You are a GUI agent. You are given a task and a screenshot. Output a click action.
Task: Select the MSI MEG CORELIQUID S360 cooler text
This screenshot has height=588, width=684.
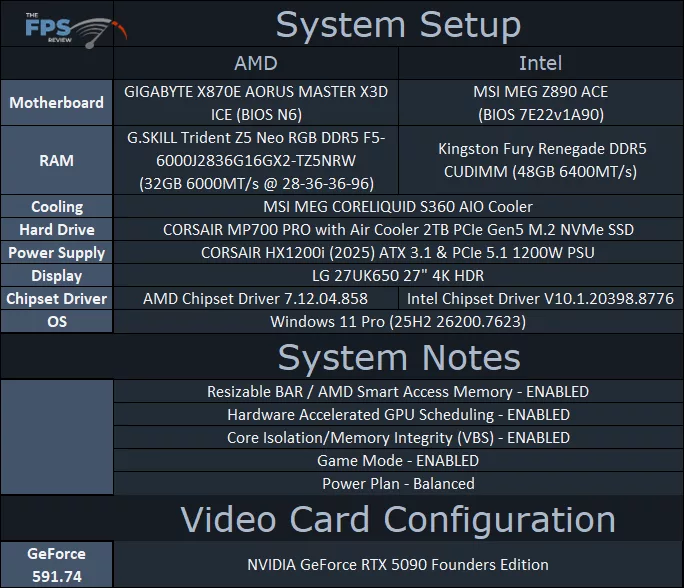pos(398,207)
